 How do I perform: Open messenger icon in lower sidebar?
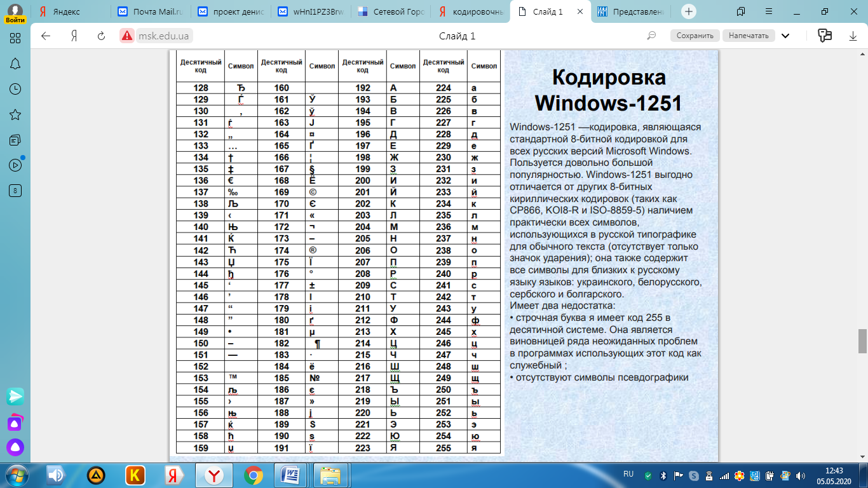pyautogui.click(x=16, y=396)
